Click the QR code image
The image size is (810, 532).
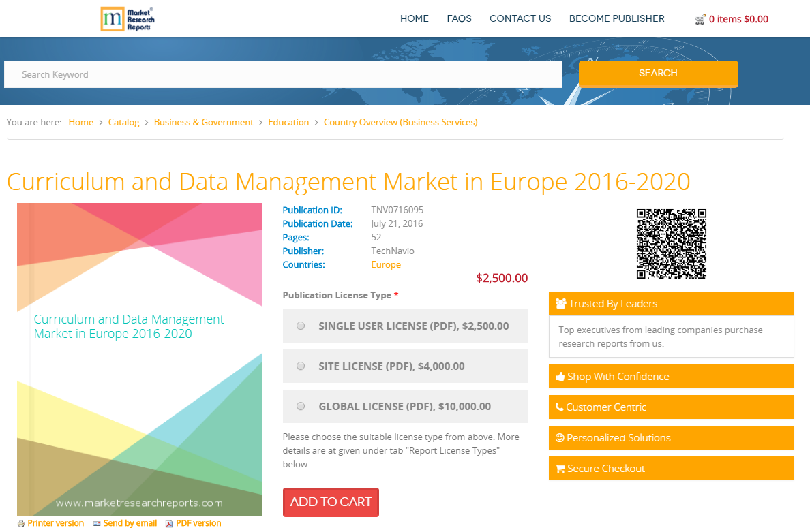pyautogui.click(x=671, y=244)
